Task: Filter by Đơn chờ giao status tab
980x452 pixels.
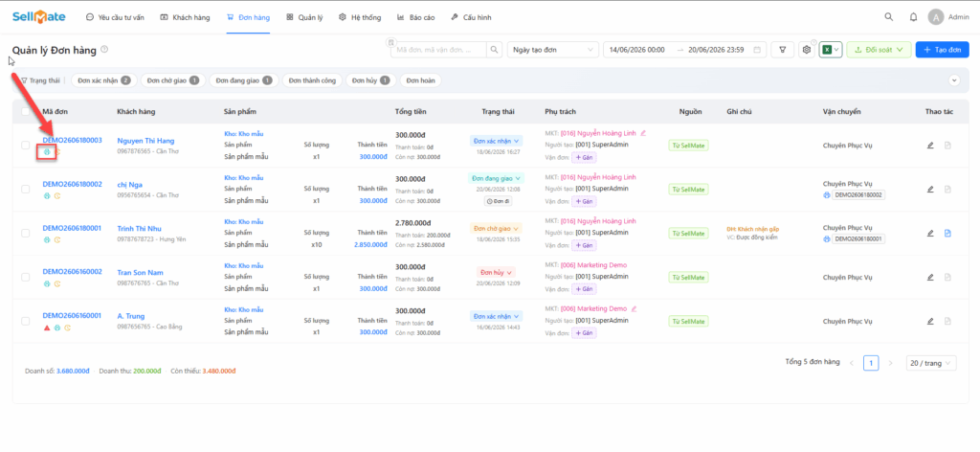Action: [173, 80]
